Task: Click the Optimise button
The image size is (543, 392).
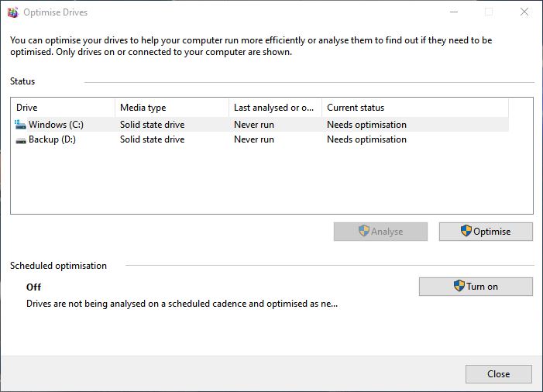Action: pyautogui.click(x=486, y=232)
